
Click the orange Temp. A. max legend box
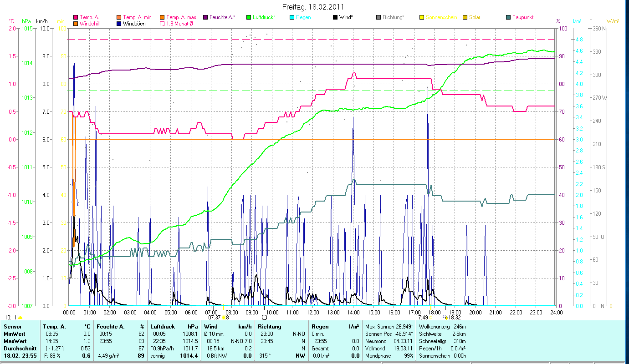(162, 17)
